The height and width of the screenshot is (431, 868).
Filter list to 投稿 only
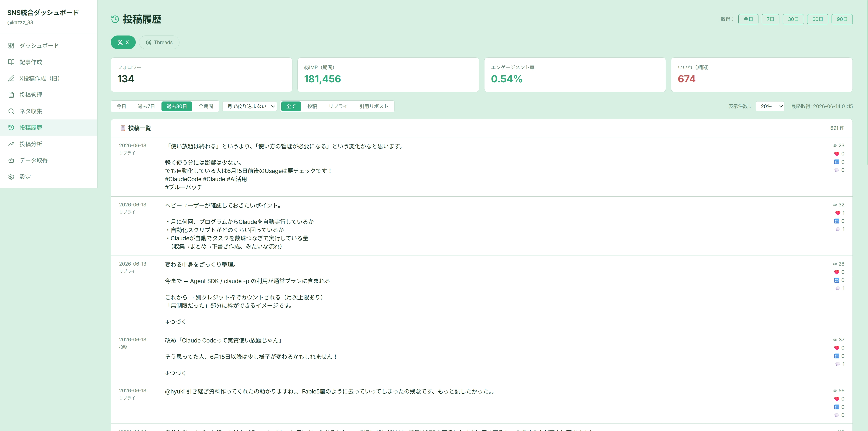pyautogui.click(x=312, y=106)
